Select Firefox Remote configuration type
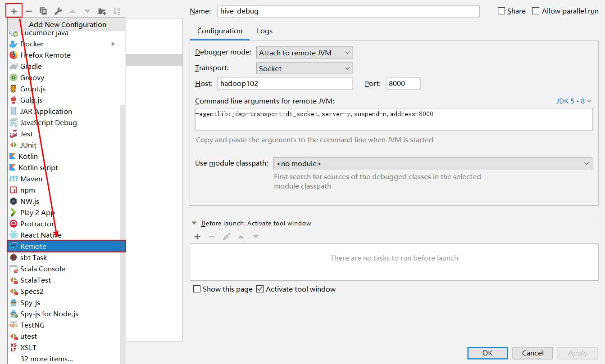 point(45,55)
